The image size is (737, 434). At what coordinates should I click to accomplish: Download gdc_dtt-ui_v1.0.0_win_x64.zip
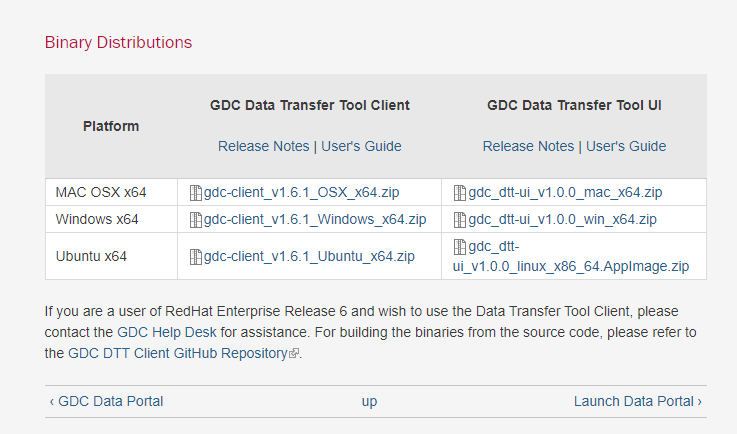562,219
